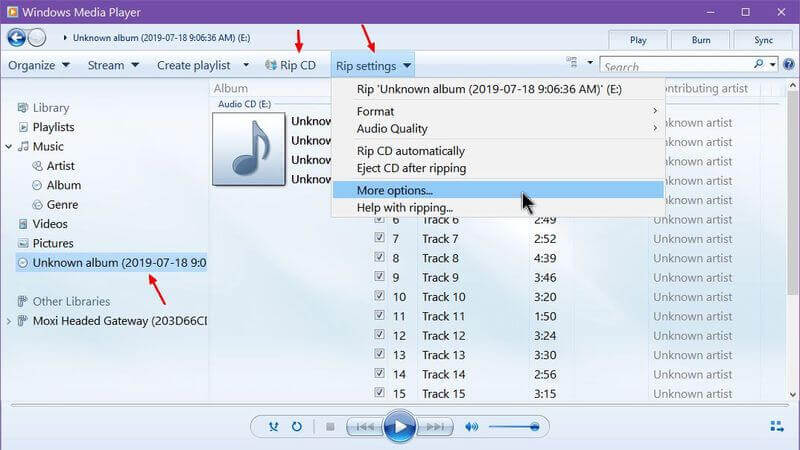Click the seek bar above playback controls

click(399, 406)
